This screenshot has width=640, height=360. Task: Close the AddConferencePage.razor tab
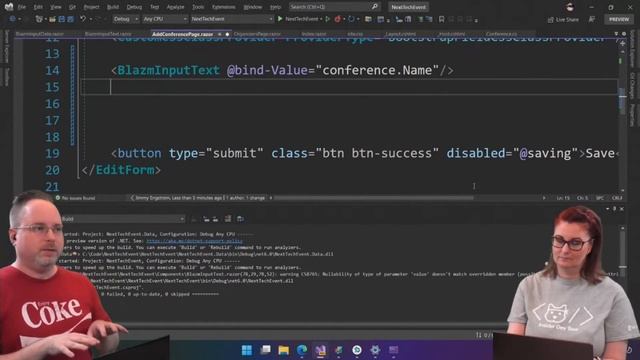[x=220, y=34]
